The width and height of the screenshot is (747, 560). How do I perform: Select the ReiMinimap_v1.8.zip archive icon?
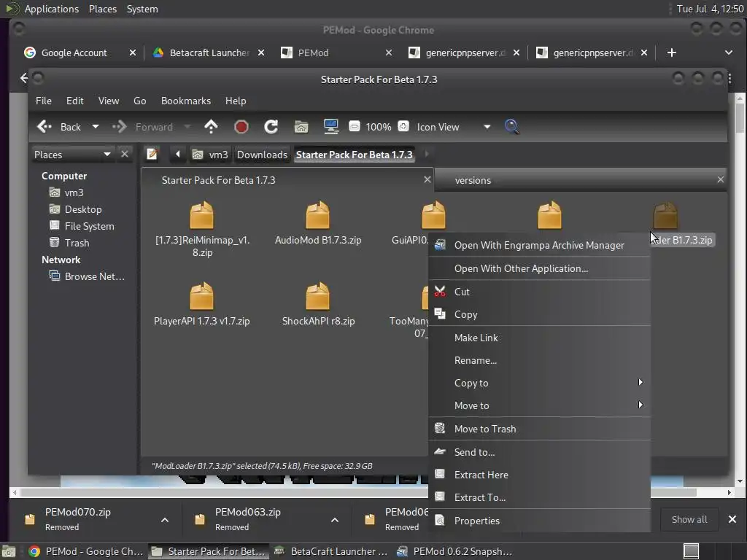[x=202, y=215]
